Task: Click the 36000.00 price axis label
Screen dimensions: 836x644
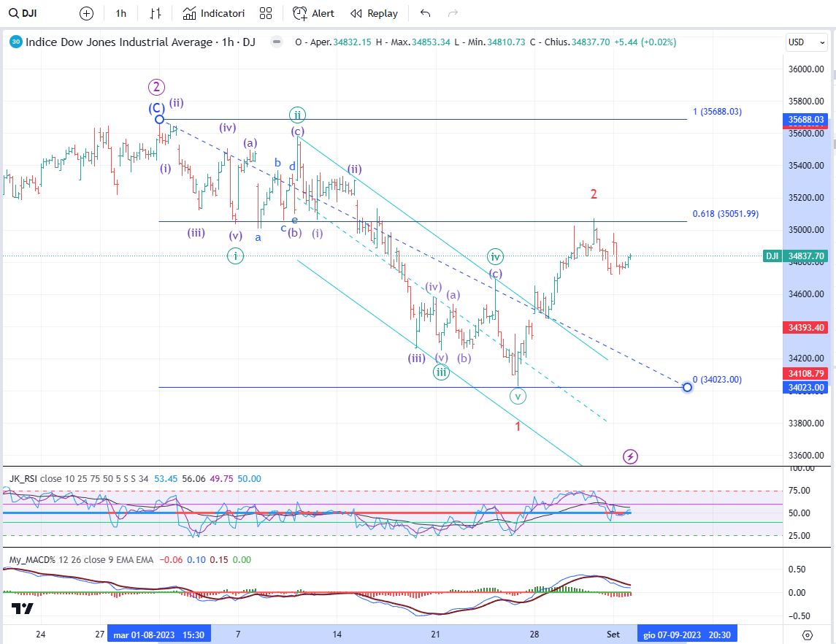Action: (x=805, y=69)
